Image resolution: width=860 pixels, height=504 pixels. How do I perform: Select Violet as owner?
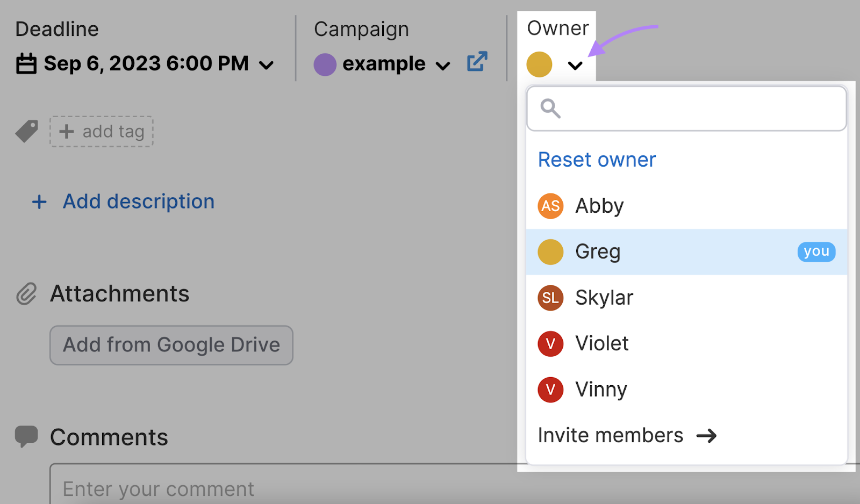coord(686,343)
